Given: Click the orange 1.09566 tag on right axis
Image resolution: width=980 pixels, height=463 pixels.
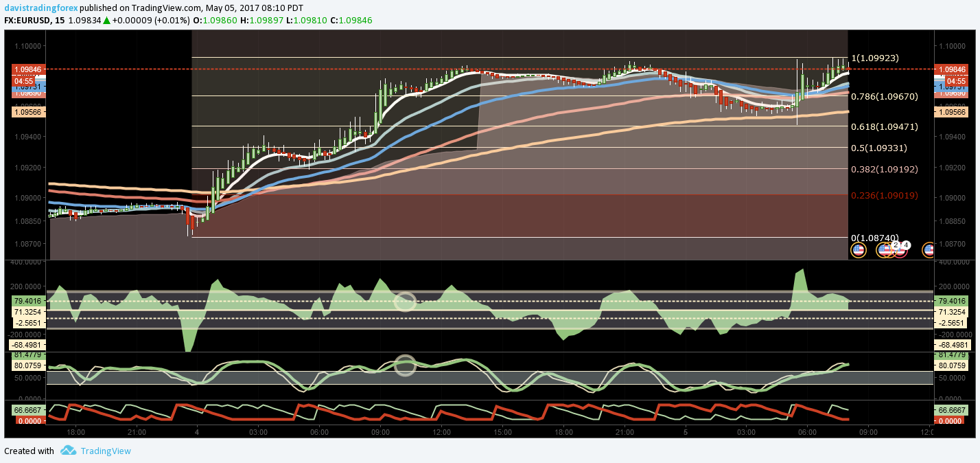Looking at the screenshot, I should coord(951,112).
